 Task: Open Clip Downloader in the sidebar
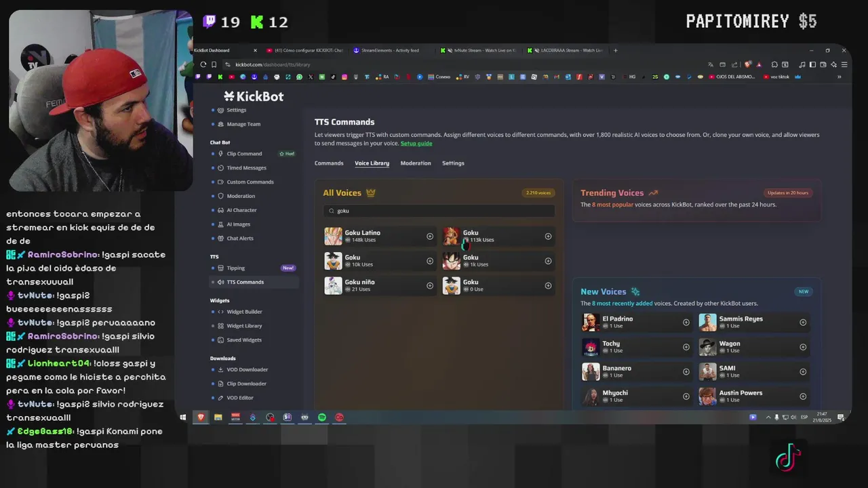(246, 384)
